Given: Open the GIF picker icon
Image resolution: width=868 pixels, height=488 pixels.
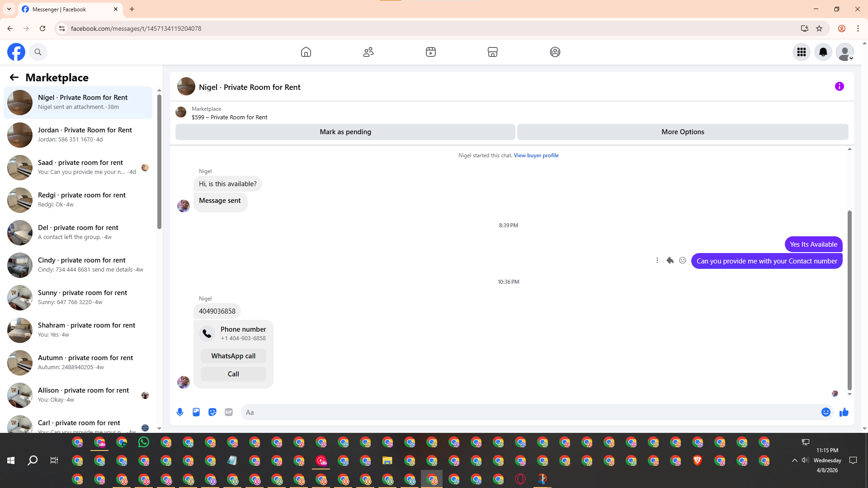Looking at the screenshot, I should coord(229,412).
